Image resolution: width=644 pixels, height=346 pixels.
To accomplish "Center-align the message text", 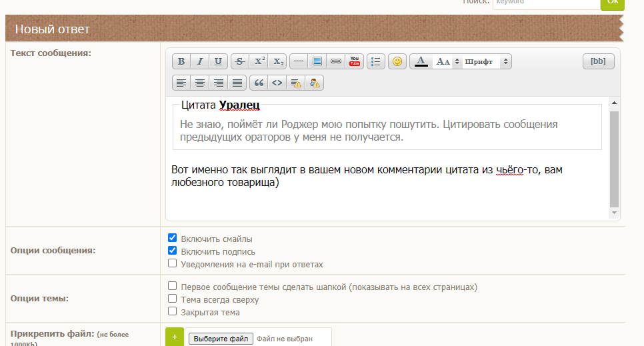I will click(x=199, y=83).
